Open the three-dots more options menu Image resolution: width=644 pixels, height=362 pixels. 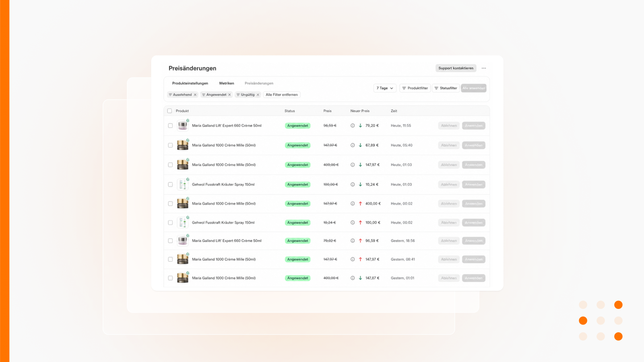pyautogui.click(x=484, y=68)
